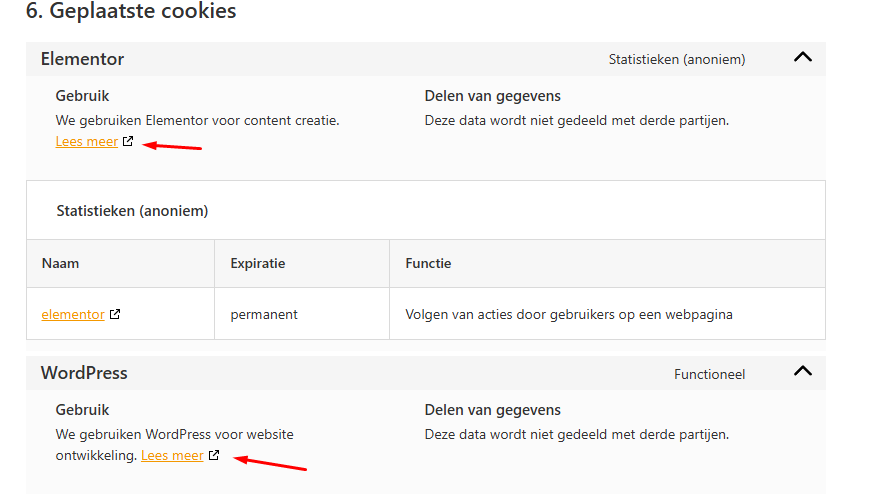This screenshot has height=494, width=879.
Task: Follow the Lees meer link under Elementor Gebruik
Action: tap(86, 141)
